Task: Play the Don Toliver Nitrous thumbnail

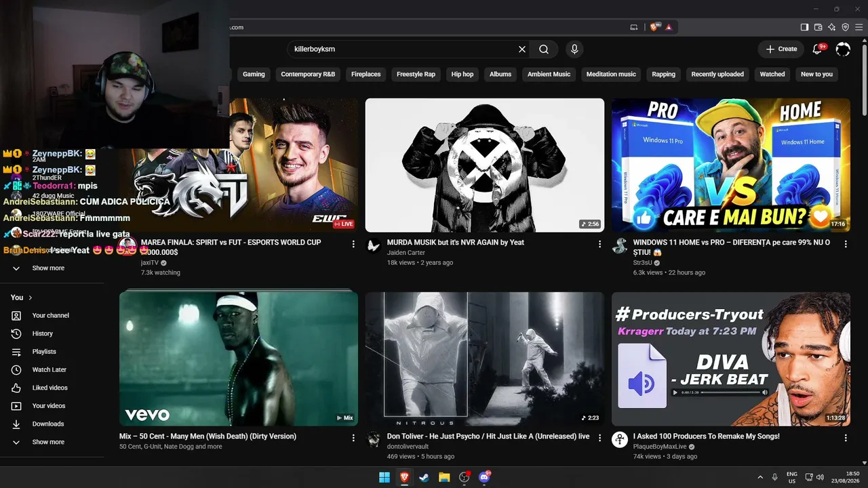Action: coord(485,359)
